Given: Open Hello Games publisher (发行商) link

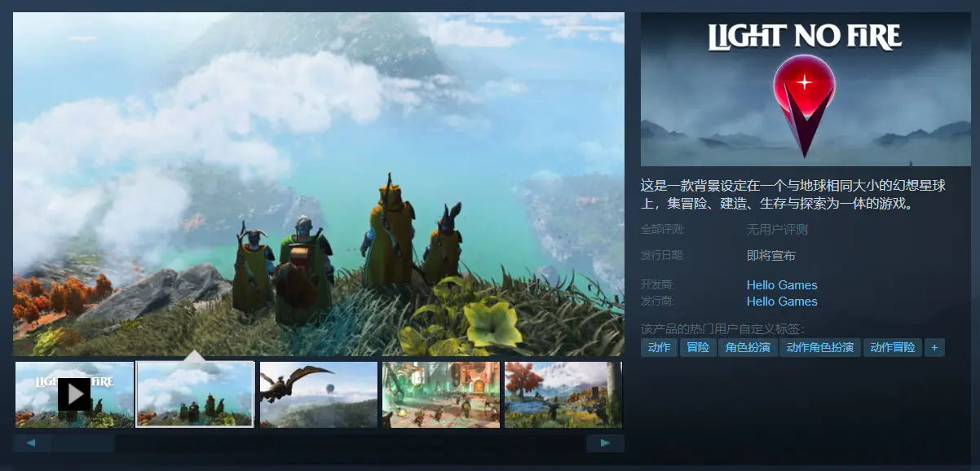Looking at the screenshot, I should click(782, 302).
